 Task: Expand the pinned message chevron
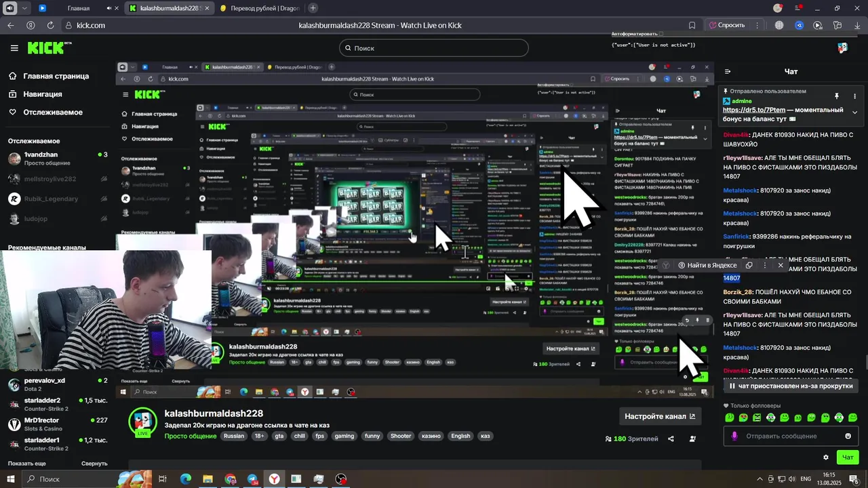coord(854,113)
